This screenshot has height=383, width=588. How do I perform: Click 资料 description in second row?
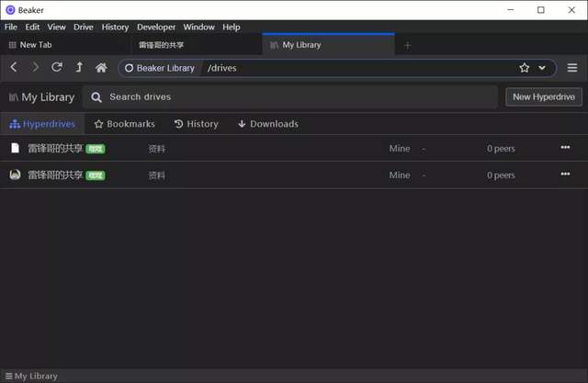click(156, 175)
